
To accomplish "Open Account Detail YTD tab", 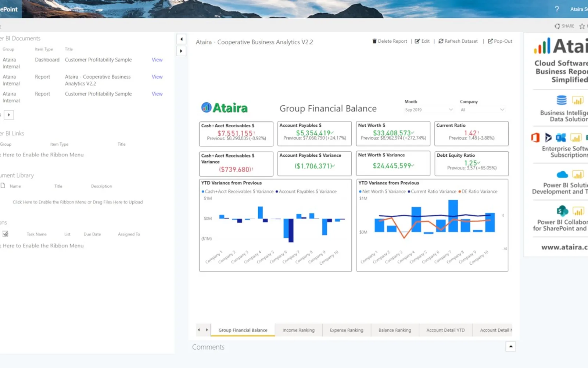I will [445, 330].
